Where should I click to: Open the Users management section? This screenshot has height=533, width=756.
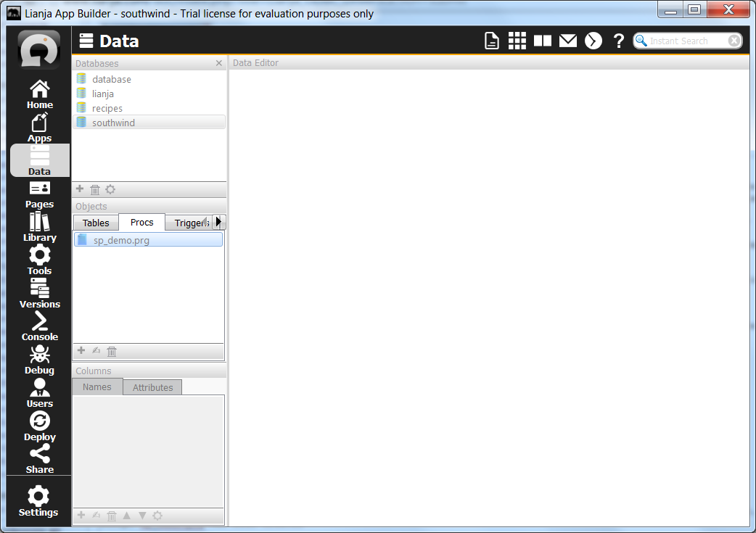(39, 393)
